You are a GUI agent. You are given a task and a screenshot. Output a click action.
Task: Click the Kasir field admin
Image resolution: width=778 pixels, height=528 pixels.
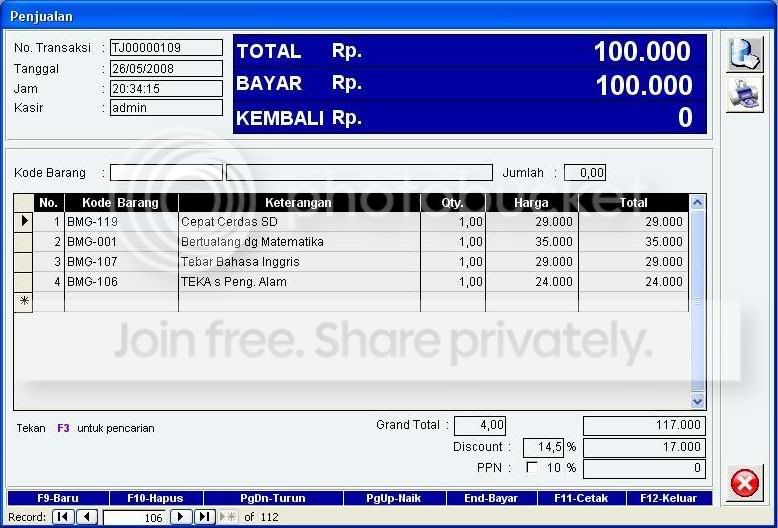click(x=166, y=108)
